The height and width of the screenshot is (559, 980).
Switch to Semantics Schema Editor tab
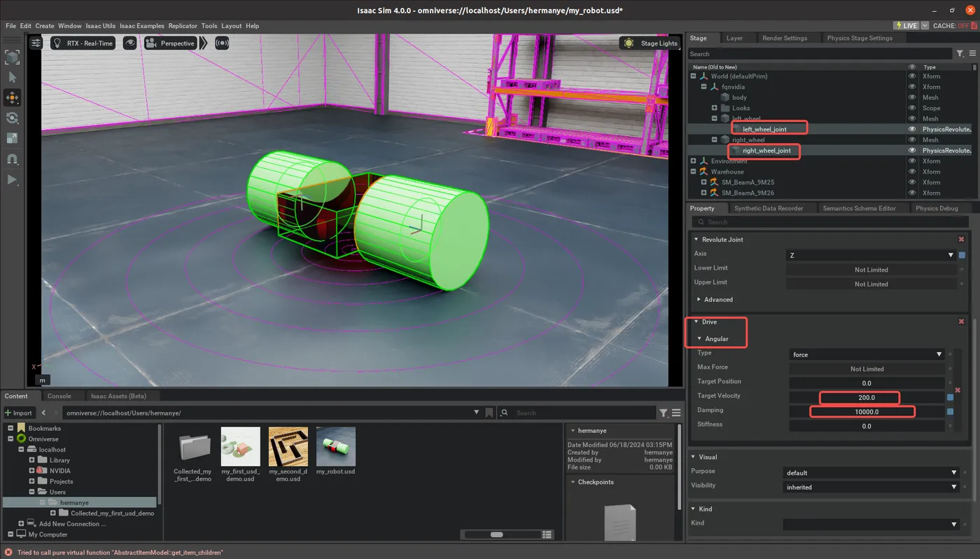click(859, 208)
